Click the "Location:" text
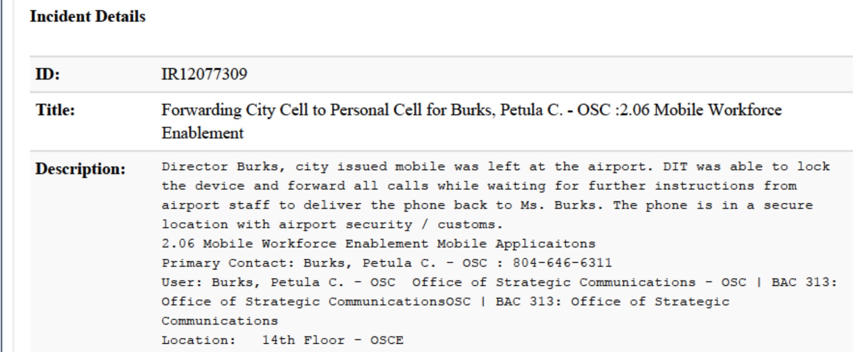868x352 pixels. tap(198, 340)
